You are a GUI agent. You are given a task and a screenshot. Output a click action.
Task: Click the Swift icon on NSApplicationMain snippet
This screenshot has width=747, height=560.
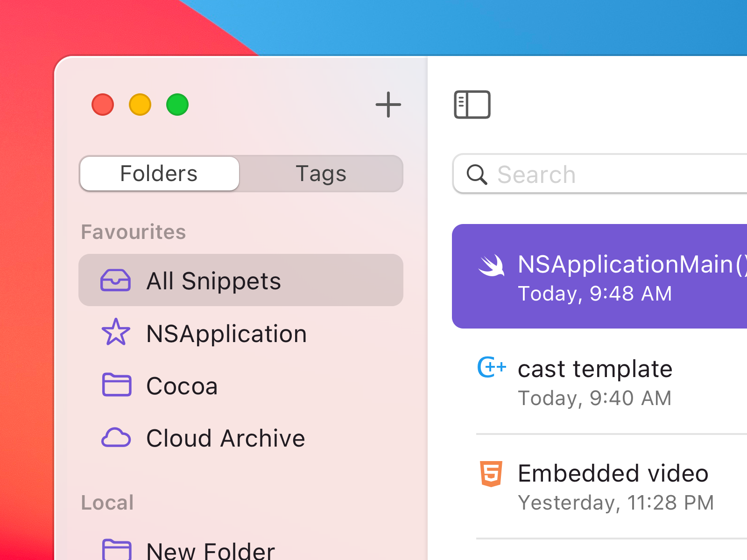[x=491, y=265]
